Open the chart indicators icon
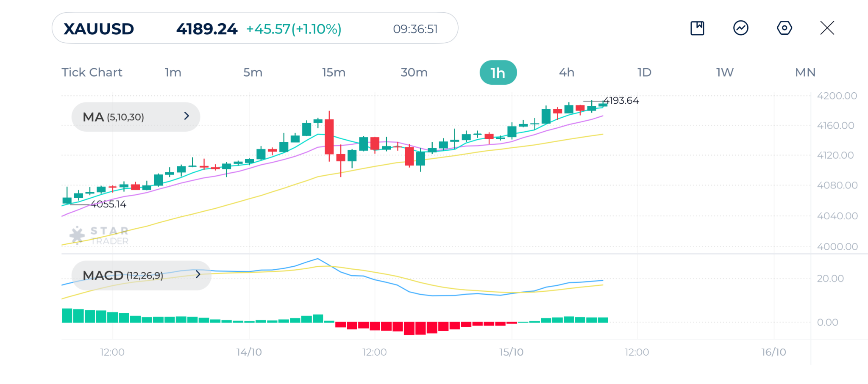The height and width of the screenshot is (384, 868). pos(740,28)
